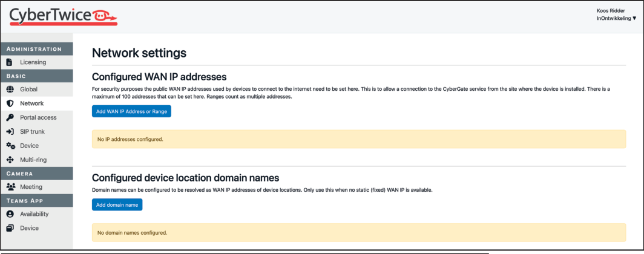Click the No IP addresses configured notice
Image resolution: width=644 pixels, height=254 pixels.
pyautogui.click(x=358, y=139)
